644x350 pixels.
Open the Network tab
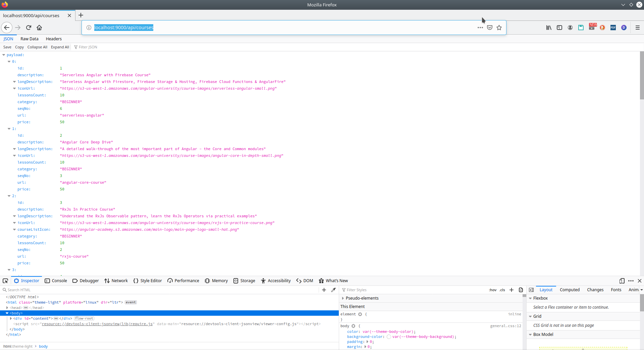pos(116,281)
